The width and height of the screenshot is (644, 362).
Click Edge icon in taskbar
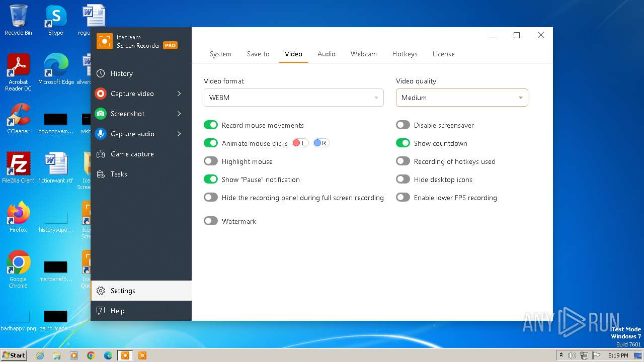click(108, 355)
